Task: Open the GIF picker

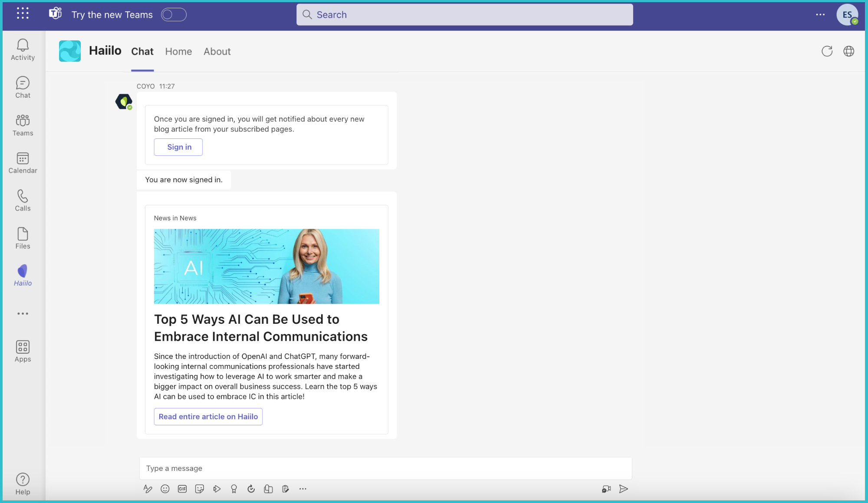Action: tap(182, 489)
